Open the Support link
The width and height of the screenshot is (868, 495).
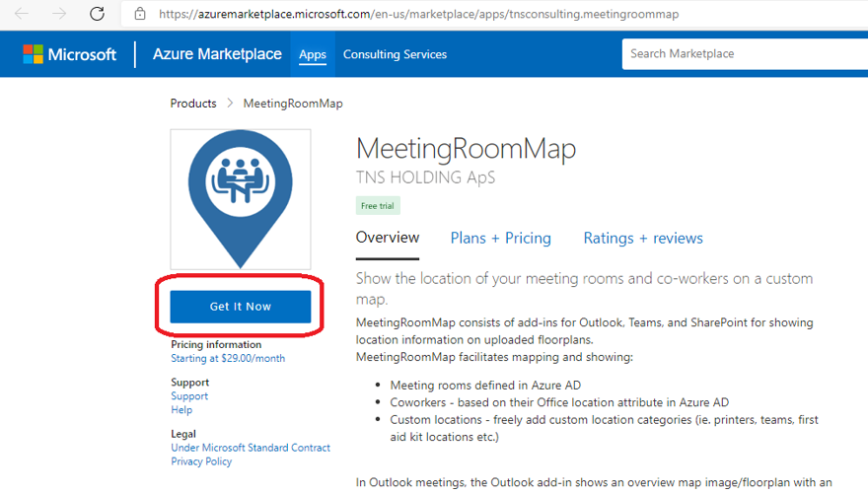pos(189,395)
